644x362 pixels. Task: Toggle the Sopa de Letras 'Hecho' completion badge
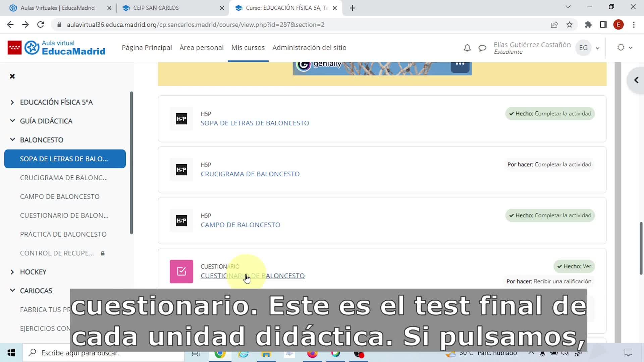coord(550,114)
